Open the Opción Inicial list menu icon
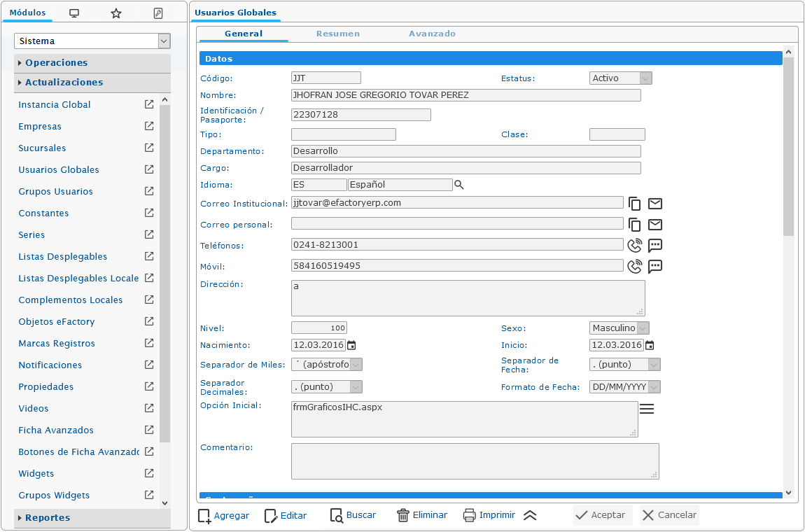Image resolution: width=805 pixels, height=532 pixels. tap(647, 409)
